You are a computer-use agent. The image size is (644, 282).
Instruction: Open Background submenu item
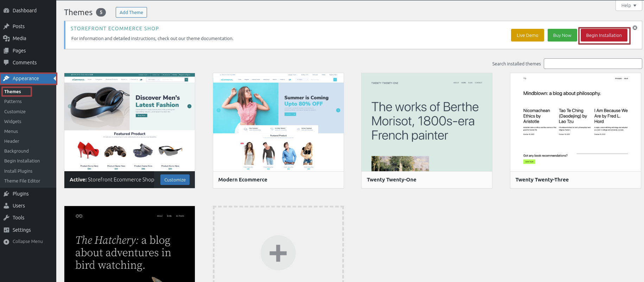17,151
